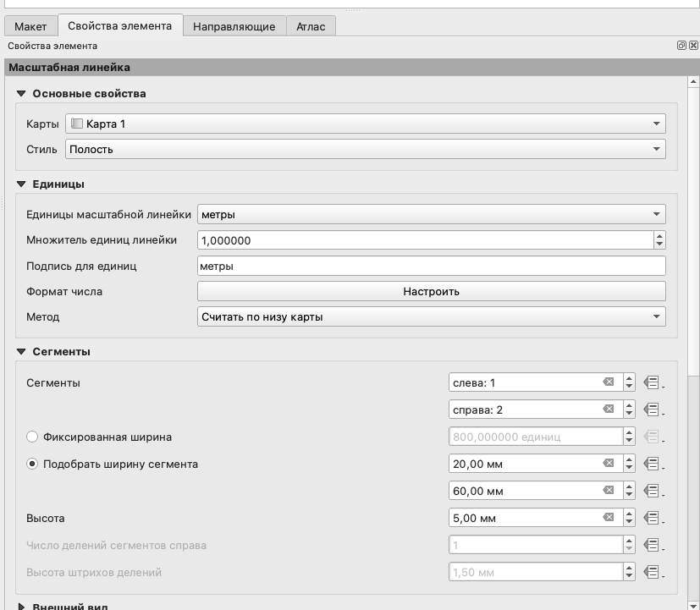Click data-defined override icon for right segments
The image size is (700, 610).
click(x=651, y=409)
